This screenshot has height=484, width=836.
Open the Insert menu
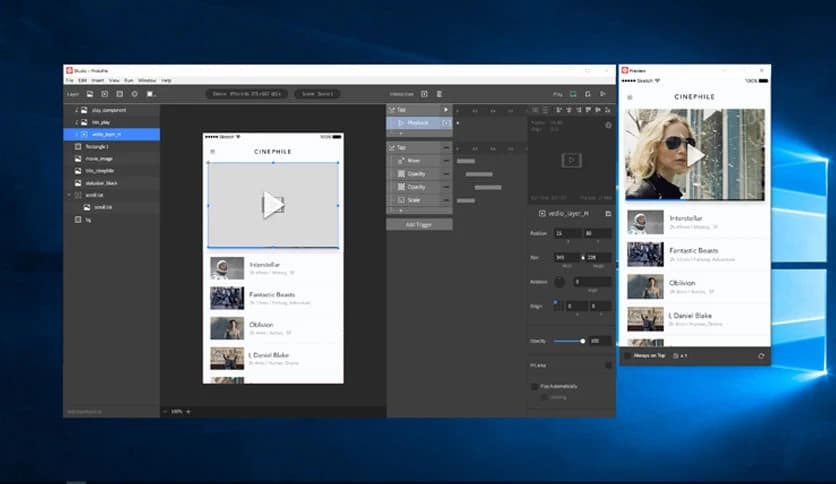pyautogui.click(x=98, y=80)
